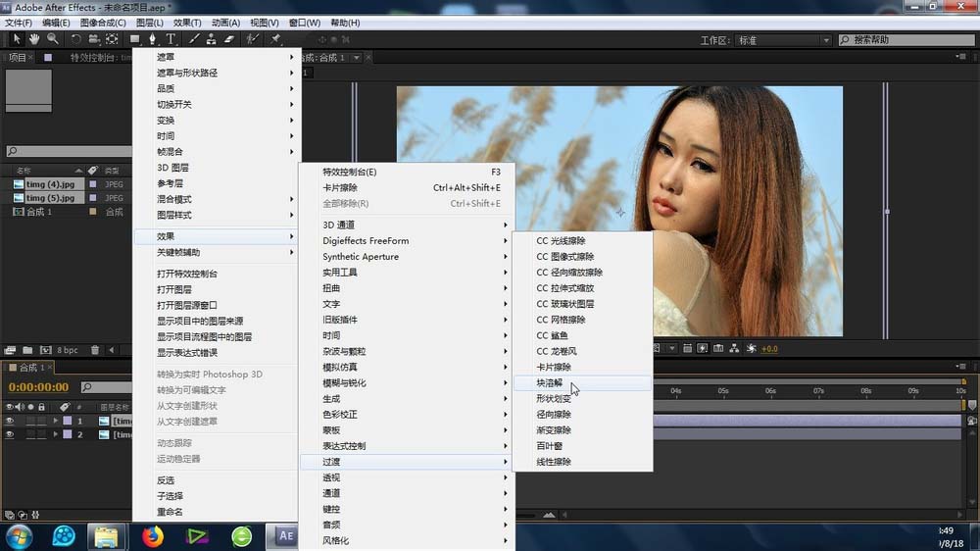Click 重命名 in layer menu
The image size is (980, 551).
(218, 512)
